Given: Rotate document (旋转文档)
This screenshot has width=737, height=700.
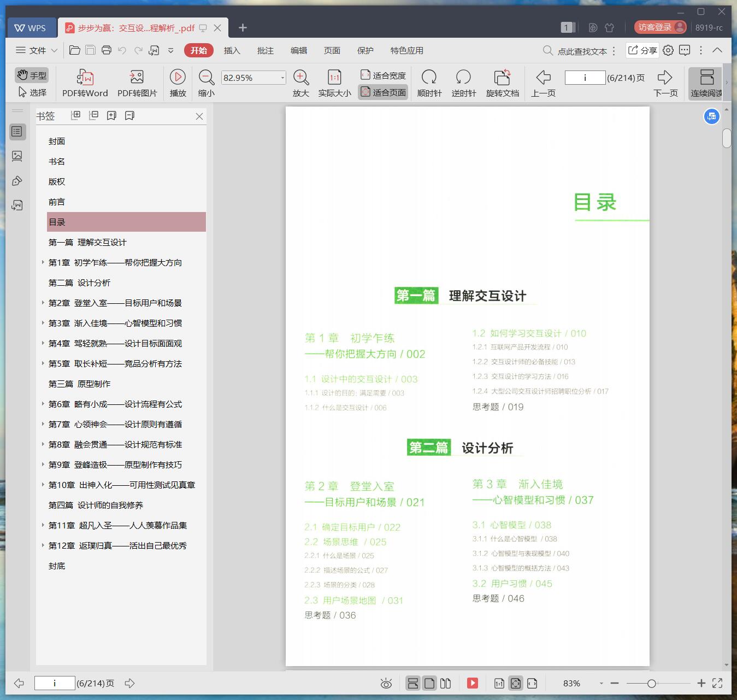Looking at the screenshot, I should tap(503, 83).
